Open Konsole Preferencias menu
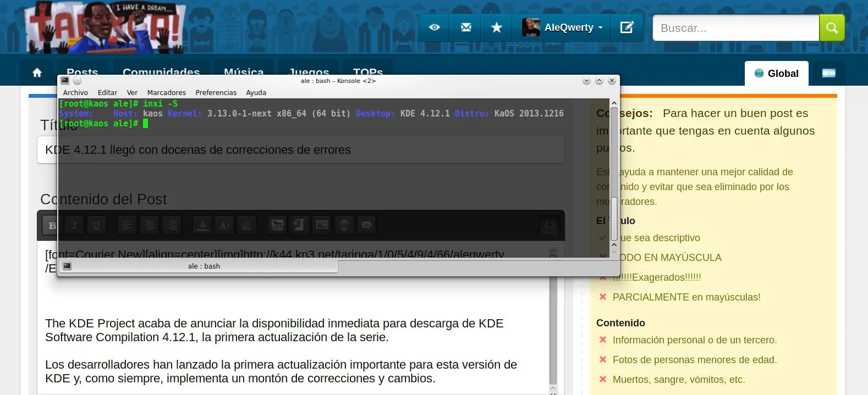Screen dimensions: 868x395 216,93
